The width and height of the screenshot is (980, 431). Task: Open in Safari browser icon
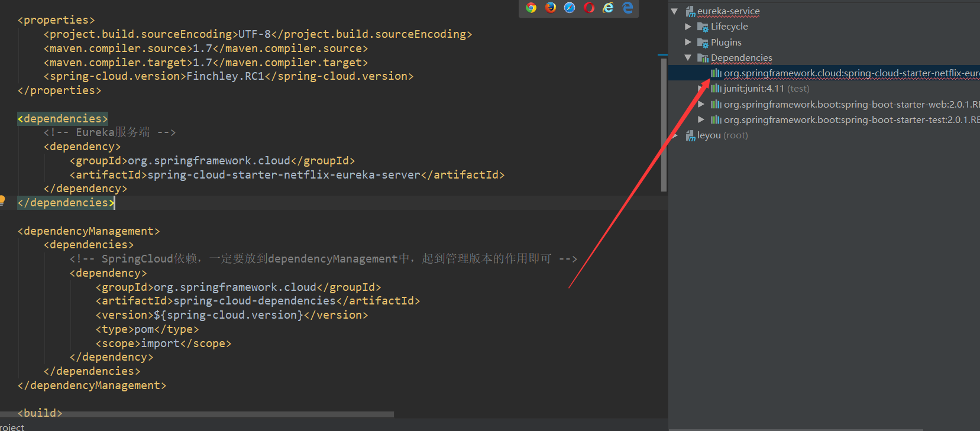[x=570, y=8]
